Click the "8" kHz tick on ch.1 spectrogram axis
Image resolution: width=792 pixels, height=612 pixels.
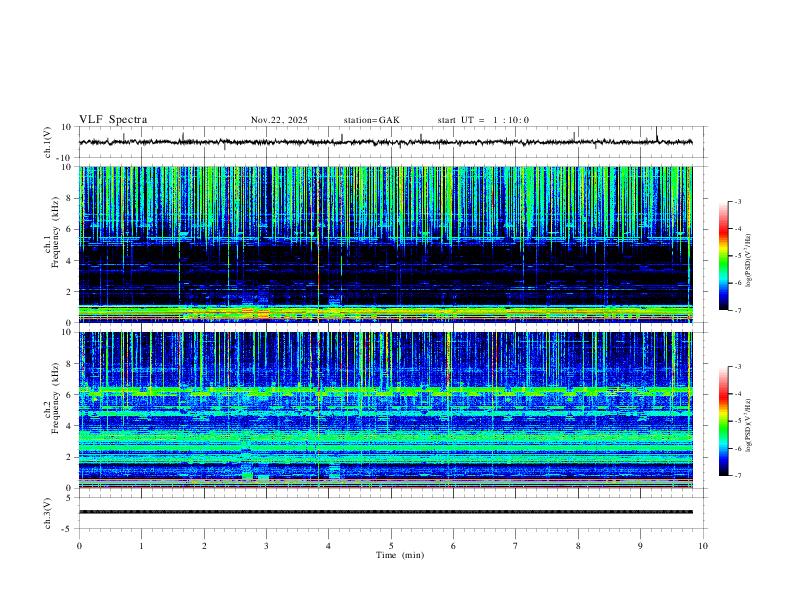point(69,198)
